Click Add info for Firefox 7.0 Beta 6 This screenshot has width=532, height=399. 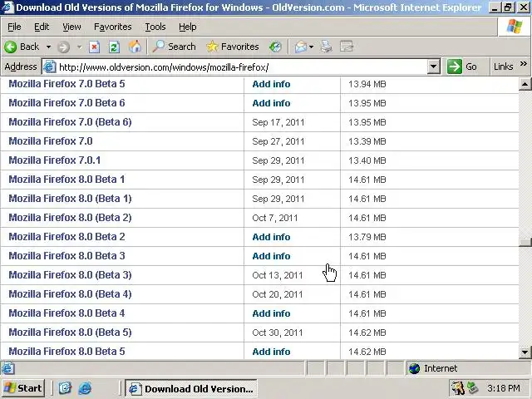tap(271, 103)
